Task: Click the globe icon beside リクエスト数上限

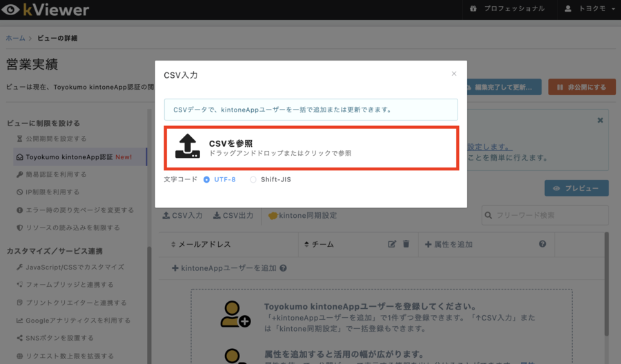Action: (x=19, y=356)
